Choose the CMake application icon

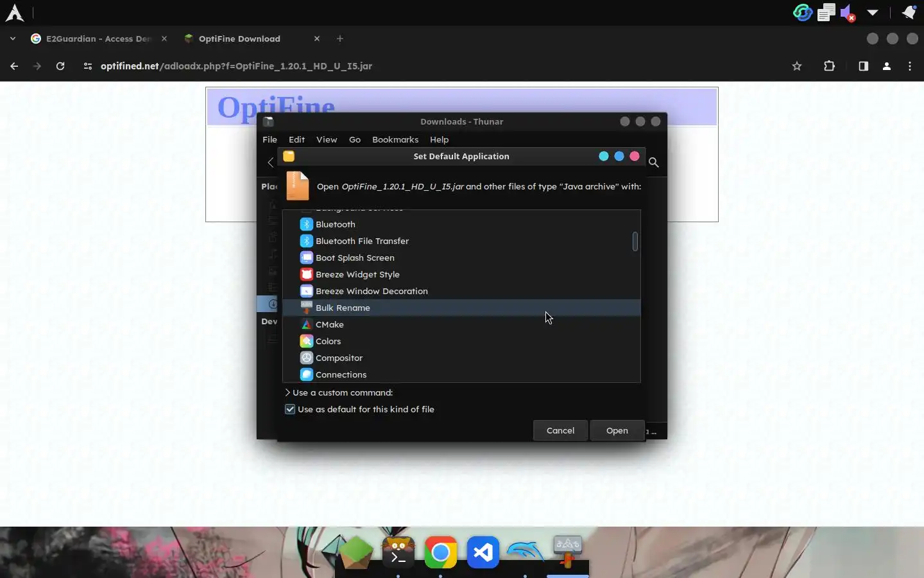pyautogui.click(x=307, y=324)
